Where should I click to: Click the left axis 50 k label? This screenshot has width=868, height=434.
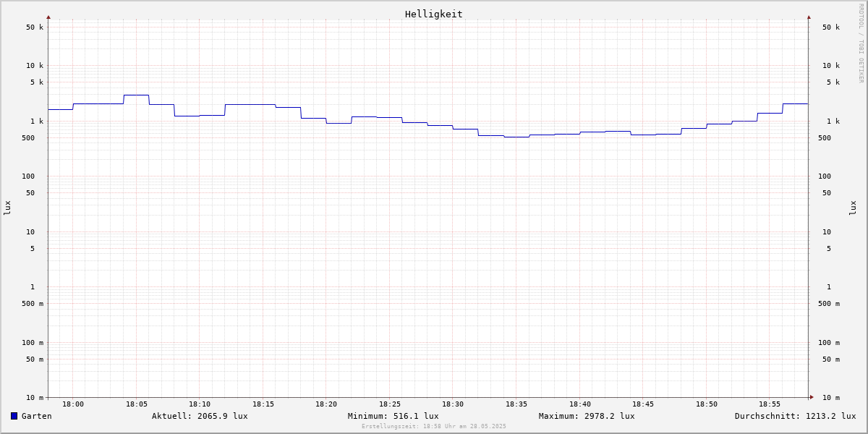pos(35,27)
